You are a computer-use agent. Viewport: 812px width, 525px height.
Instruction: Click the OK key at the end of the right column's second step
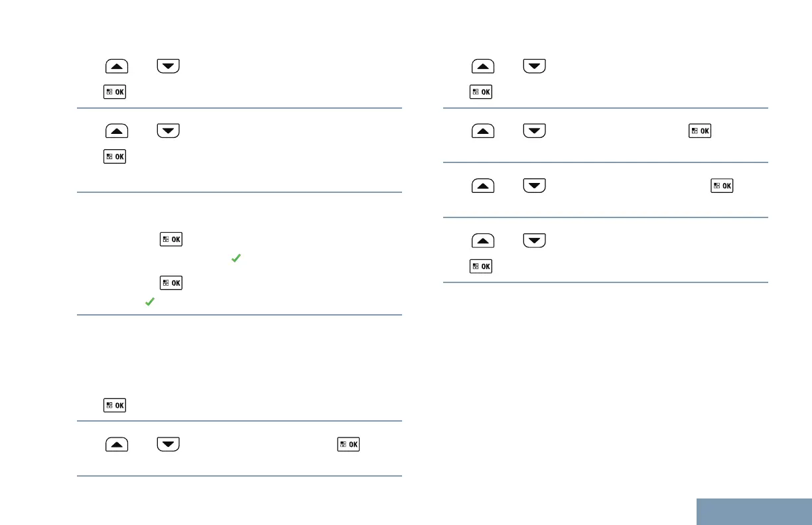click(x=700, y=131)
